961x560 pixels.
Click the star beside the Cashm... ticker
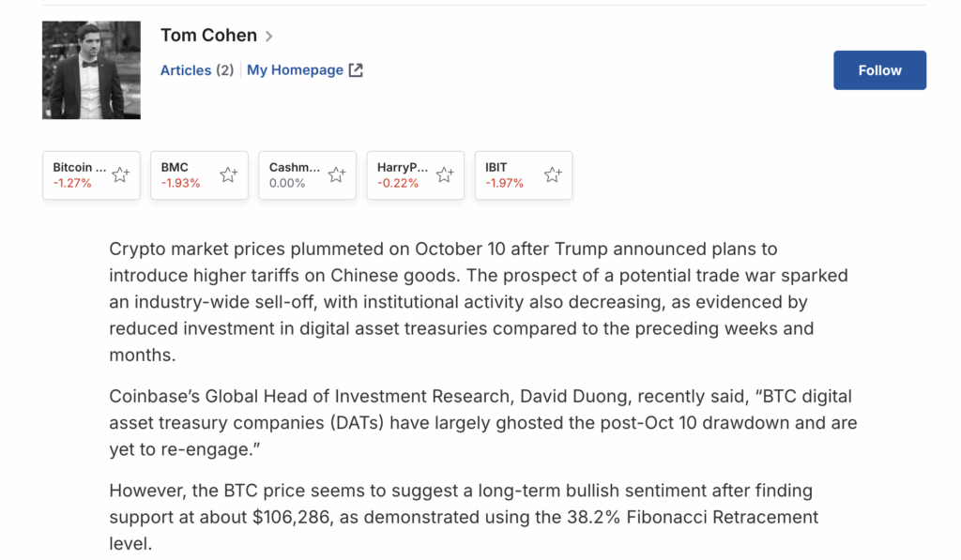coord(337,174)
